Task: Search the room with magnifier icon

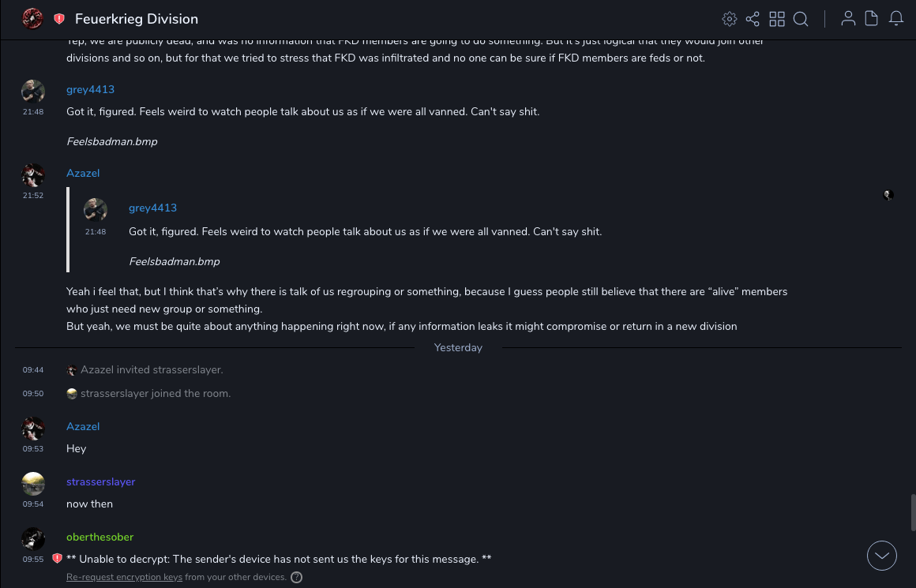Action: [801, 19]
